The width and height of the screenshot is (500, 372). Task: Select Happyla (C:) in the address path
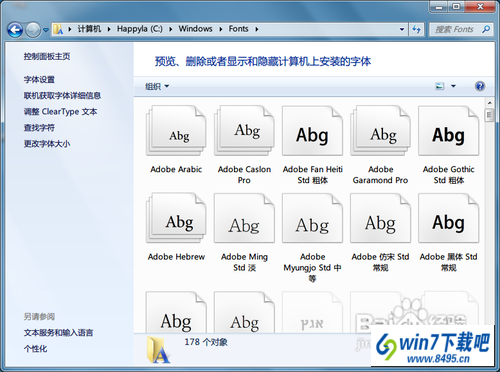[x=140, y=29]
